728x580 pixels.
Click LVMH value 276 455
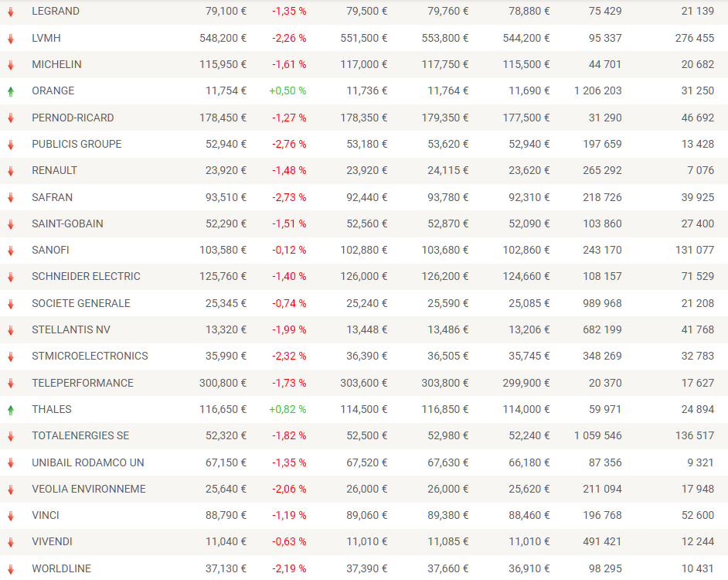pyautogui.click(x=695, y=38)
